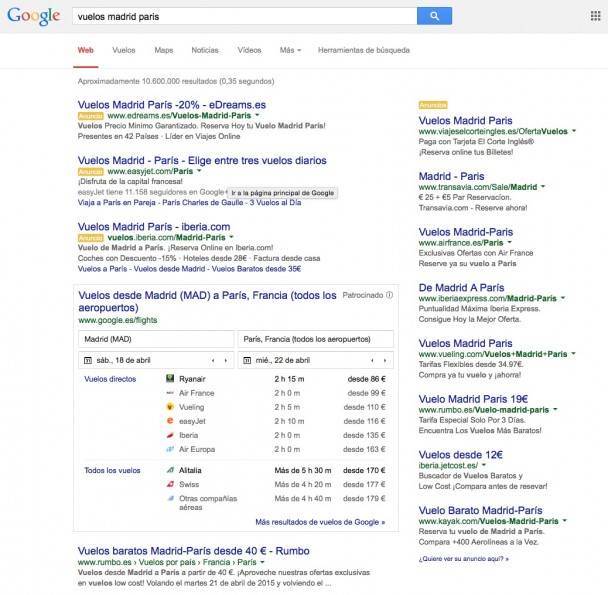Go to next day for departure date
The image size is (608, 595).
click(226, 360)
